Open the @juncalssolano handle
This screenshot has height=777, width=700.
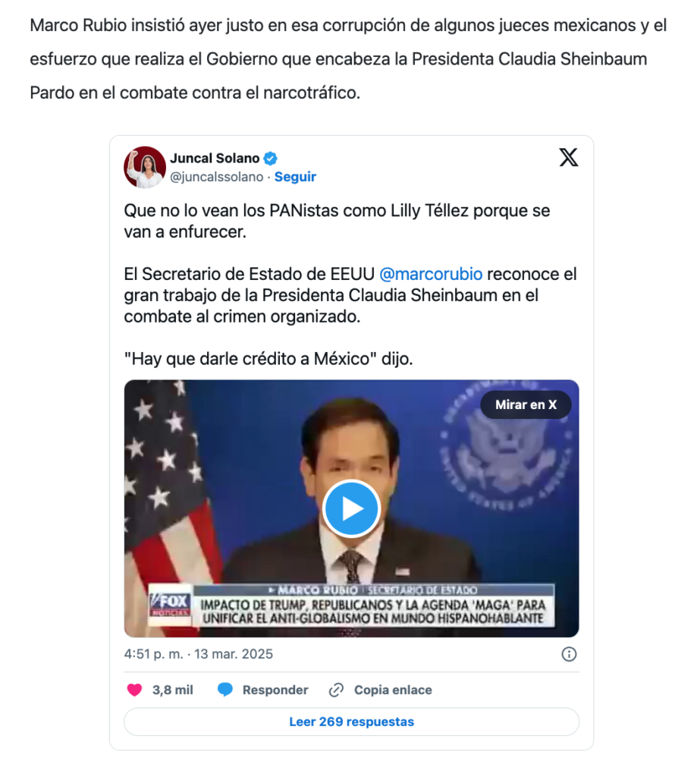coord(216,177)
